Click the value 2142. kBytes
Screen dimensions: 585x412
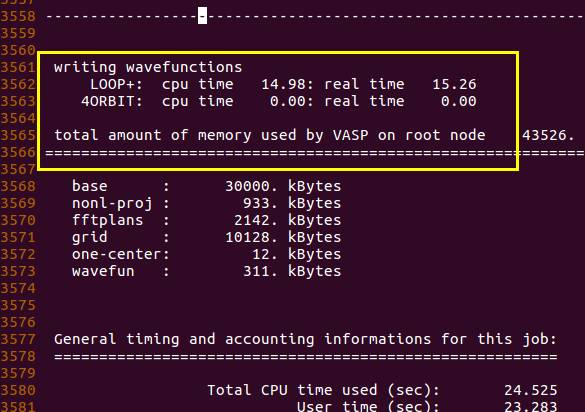(288, 220)
